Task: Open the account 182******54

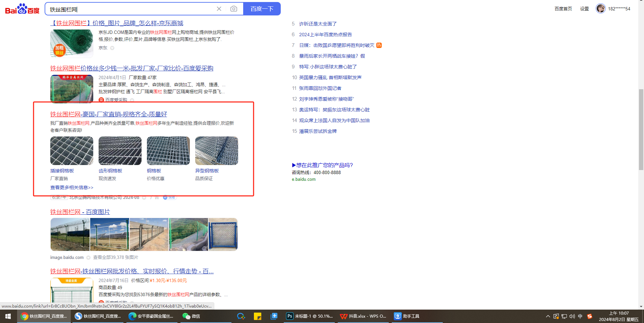Action: [619, 9]
